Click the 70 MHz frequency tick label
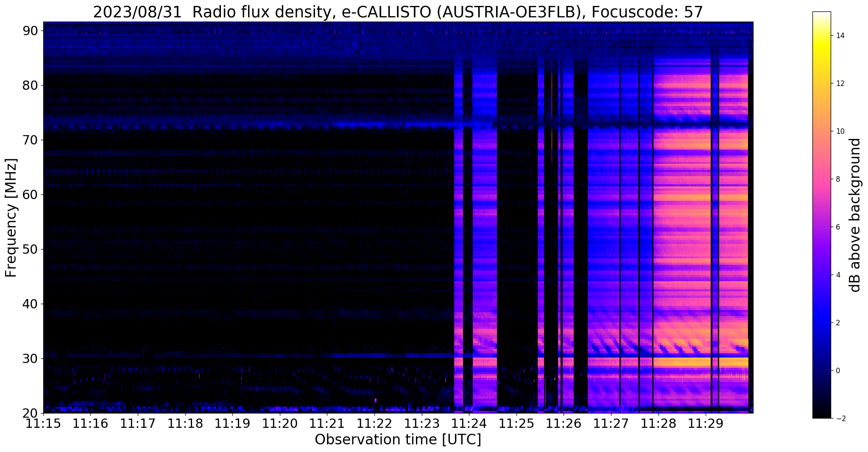This screenshot has height=452, width=868. [31, 140]
